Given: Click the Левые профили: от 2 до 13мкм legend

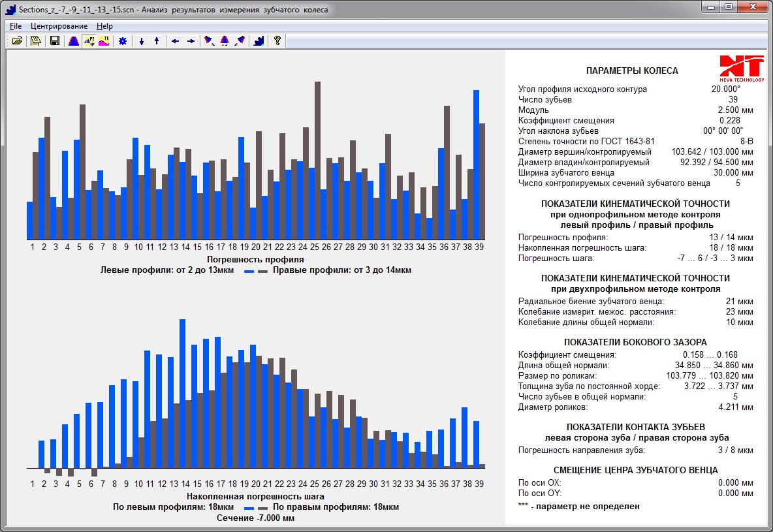Looking at the screenshot, I should click(167, 270).
